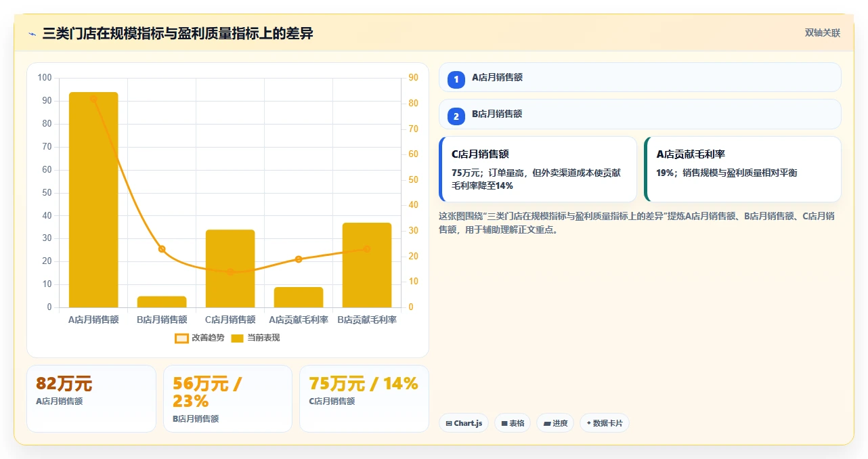Click the Chart.js tag
Screen dimensions: 868x459
[x=464, y=423]
